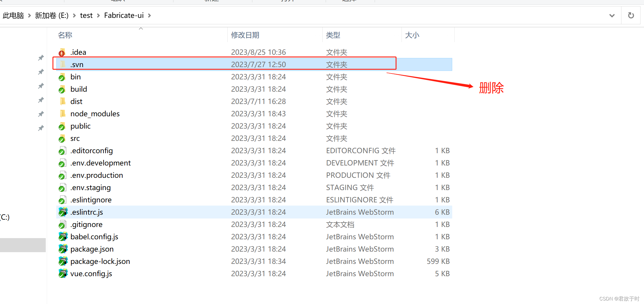The height and width of the screenshot is (304, 644).
Task: Select the .eslintrc.js file name
Action: click(87, 212)
